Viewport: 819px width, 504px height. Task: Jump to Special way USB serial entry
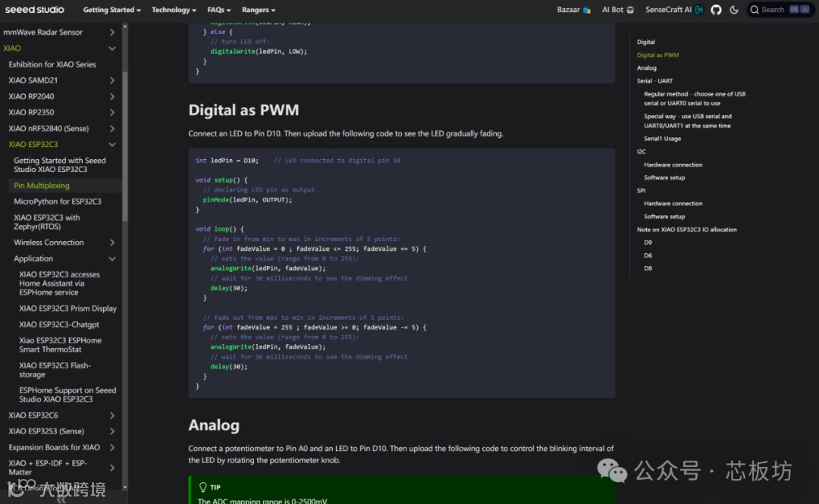tap(688, 121)
